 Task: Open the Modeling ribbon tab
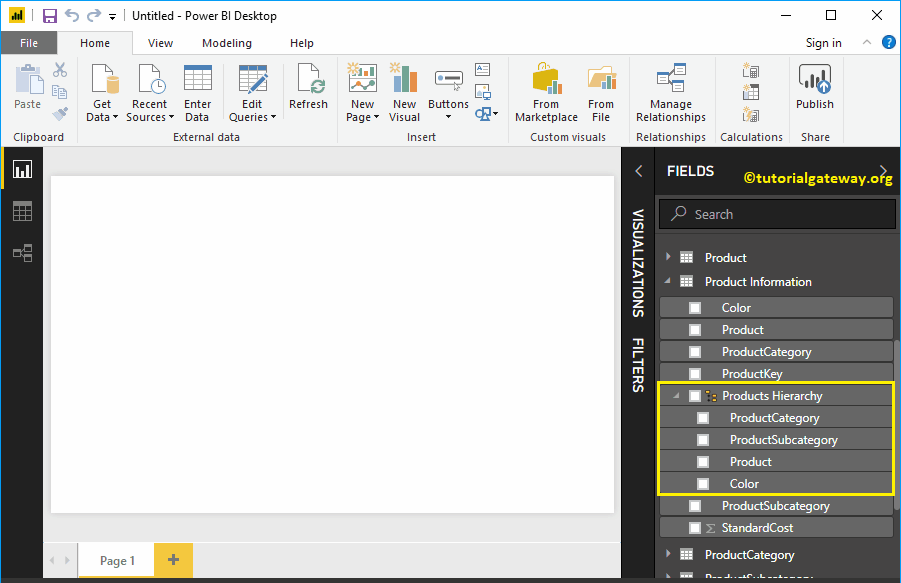[x=227, y=43]
